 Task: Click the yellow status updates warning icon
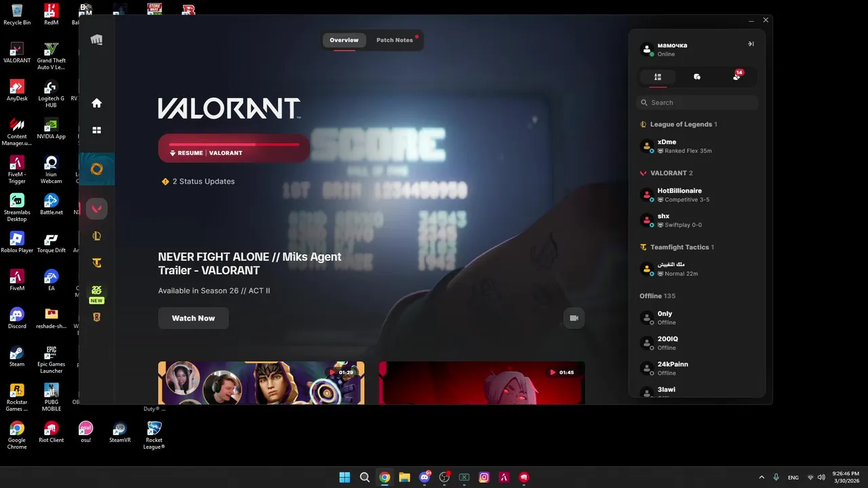coord(165,182)
